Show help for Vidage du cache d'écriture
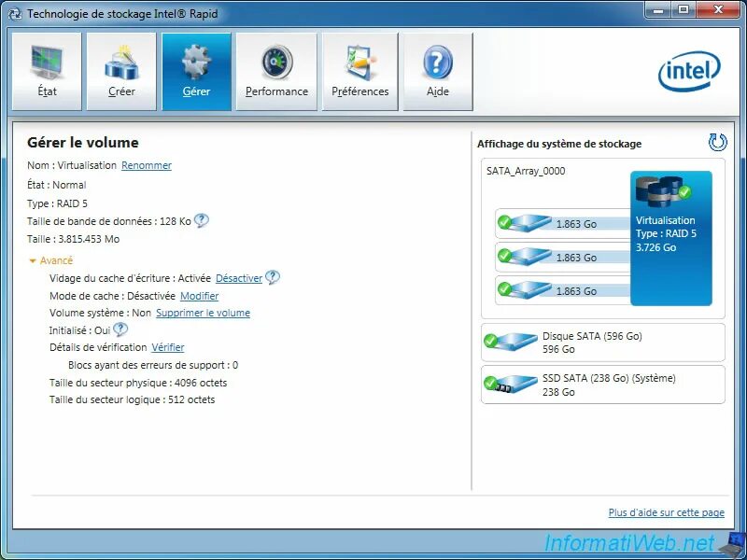This screenshot has width=747, height=560. 273,277
